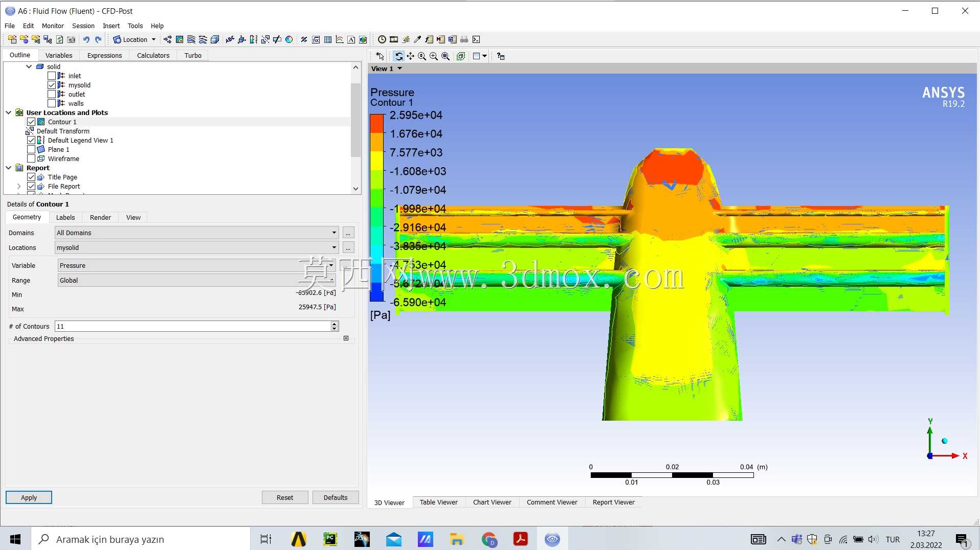
Task: Expand the File Report node
Action: (19, 186)
